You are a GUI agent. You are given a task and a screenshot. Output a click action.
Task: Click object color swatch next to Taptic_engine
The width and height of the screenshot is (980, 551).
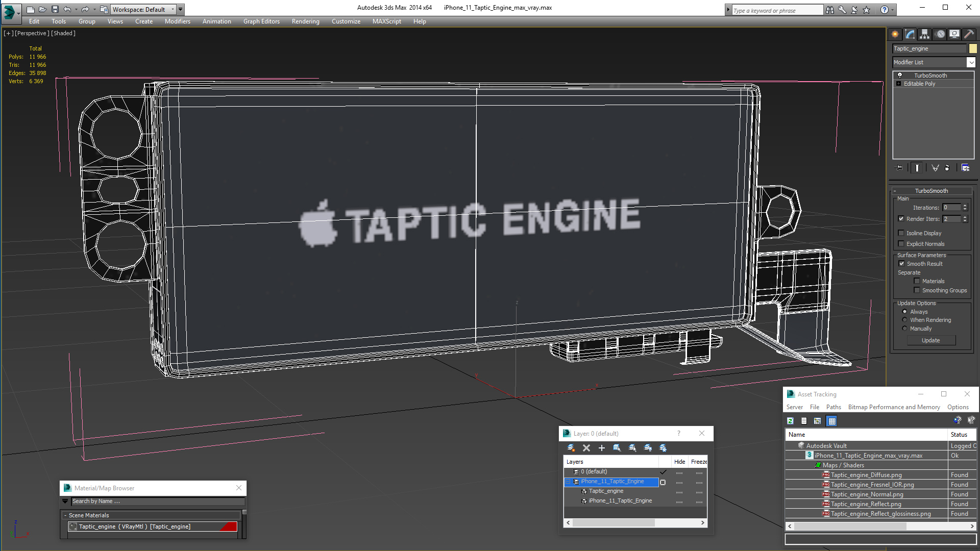973,48
